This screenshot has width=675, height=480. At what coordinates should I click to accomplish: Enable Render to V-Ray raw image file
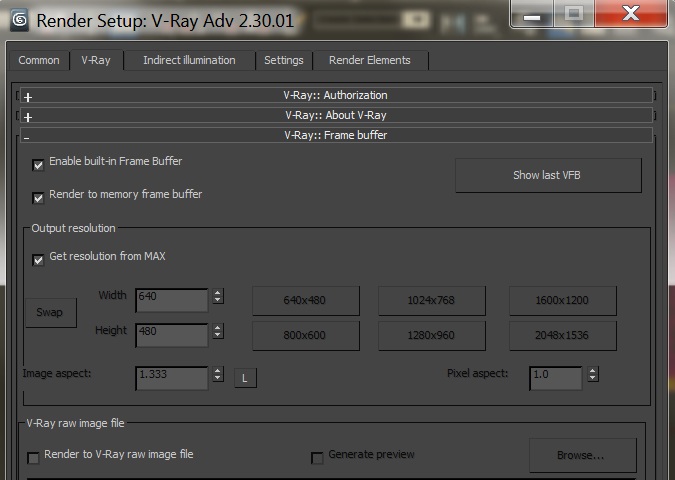(x=33, y=458)
